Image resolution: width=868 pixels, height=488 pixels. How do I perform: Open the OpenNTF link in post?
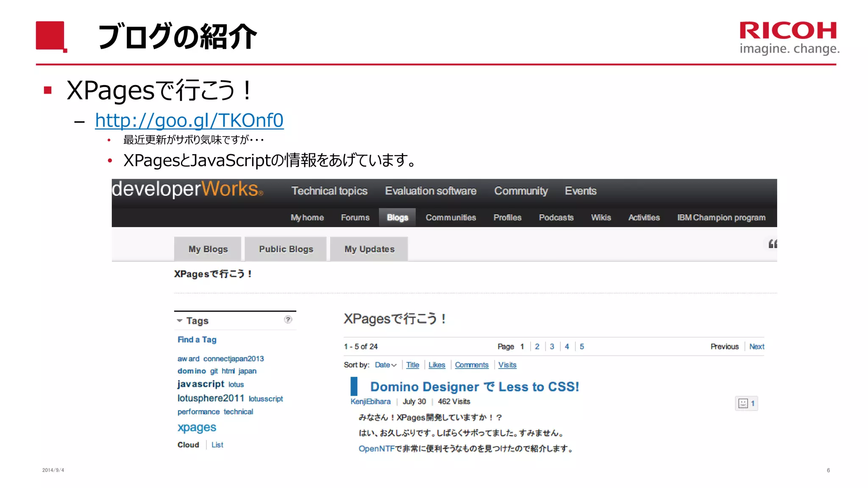(377, 449)
